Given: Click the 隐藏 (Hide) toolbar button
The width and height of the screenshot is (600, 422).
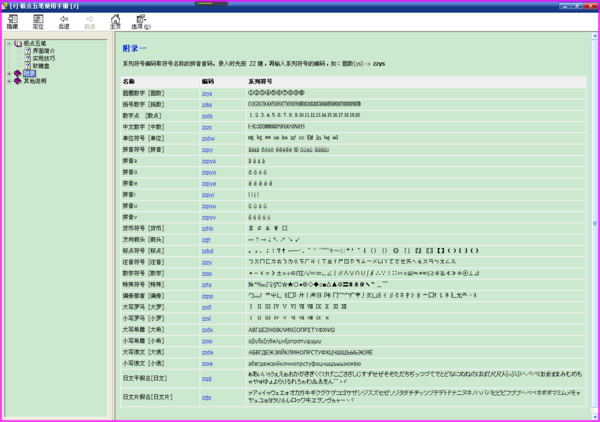Looking at the screenshot, I should (x=13, y=22).
